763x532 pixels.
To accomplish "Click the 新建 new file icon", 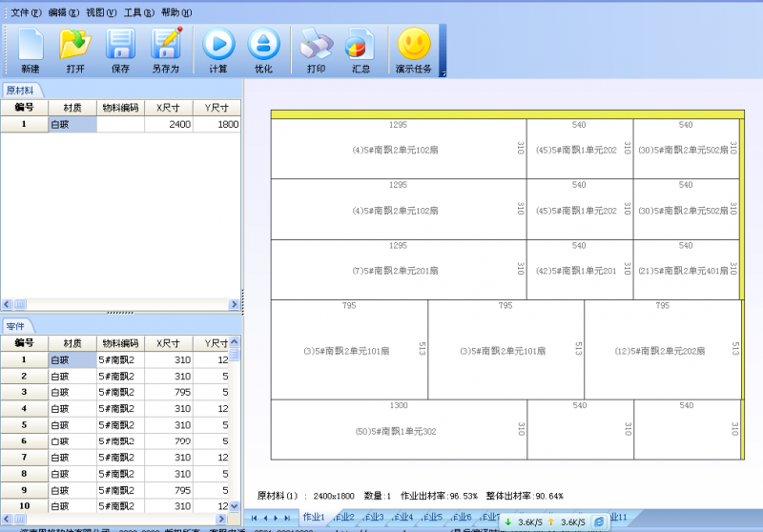I will (x=31, y=50).
